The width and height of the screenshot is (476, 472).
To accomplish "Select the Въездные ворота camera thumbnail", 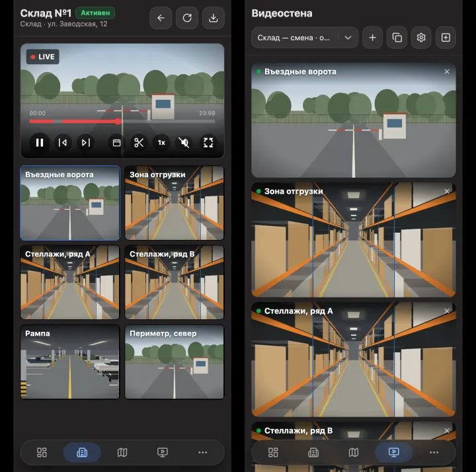I will click(x=70, y=203).
